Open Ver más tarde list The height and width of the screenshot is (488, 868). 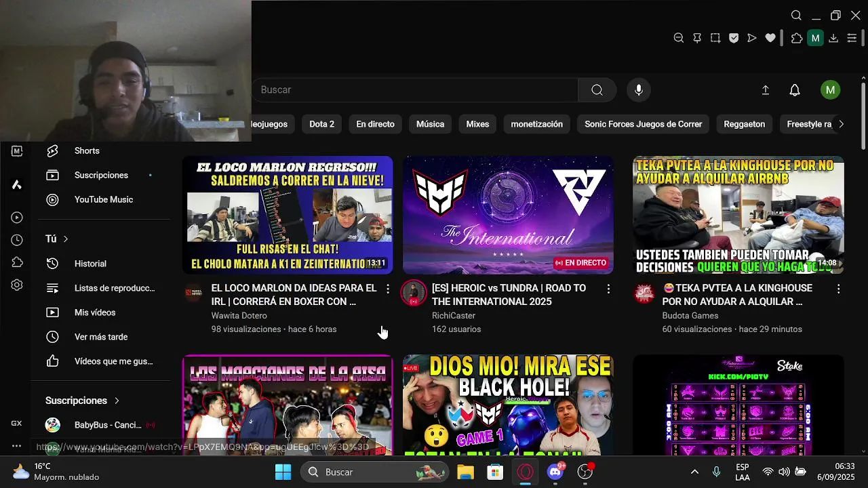[x=103, y=337]
